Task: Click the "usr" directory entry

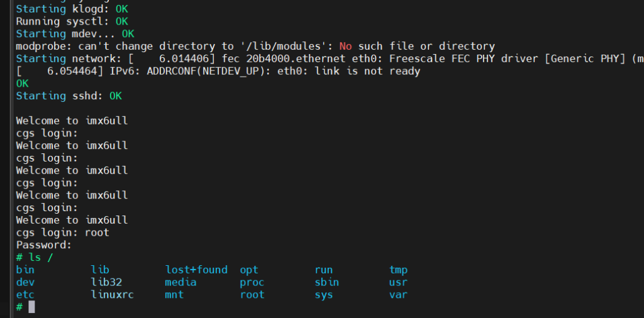Action: tap(398, 282)
